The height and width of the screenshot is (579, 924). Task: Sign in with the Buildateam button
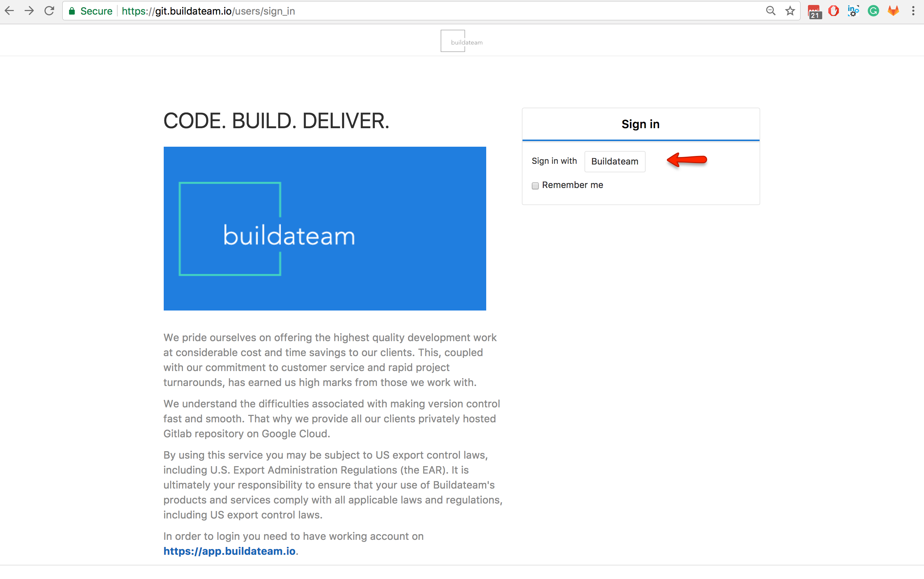click(615, 161)
